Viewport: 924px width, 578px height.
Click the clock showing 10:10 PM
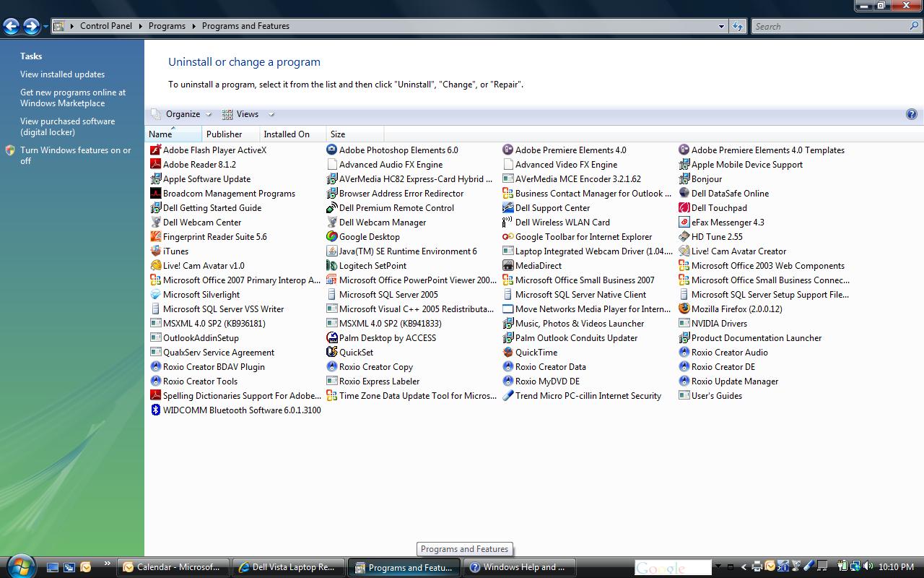point(897,567)
